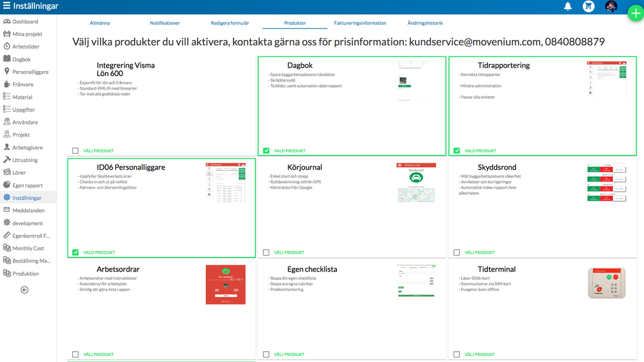Click the Egen checklista card title
The width and height of the screenshot is (644, 362).
[x=312, y=269]
